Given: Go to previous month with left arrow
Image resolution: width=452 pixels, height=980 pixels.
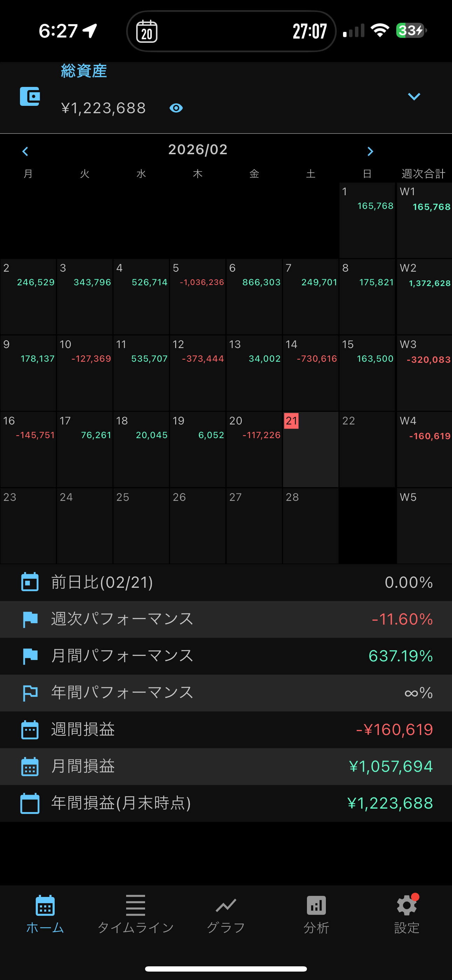Looking at the screenshot, I should [x=26, y=151].
